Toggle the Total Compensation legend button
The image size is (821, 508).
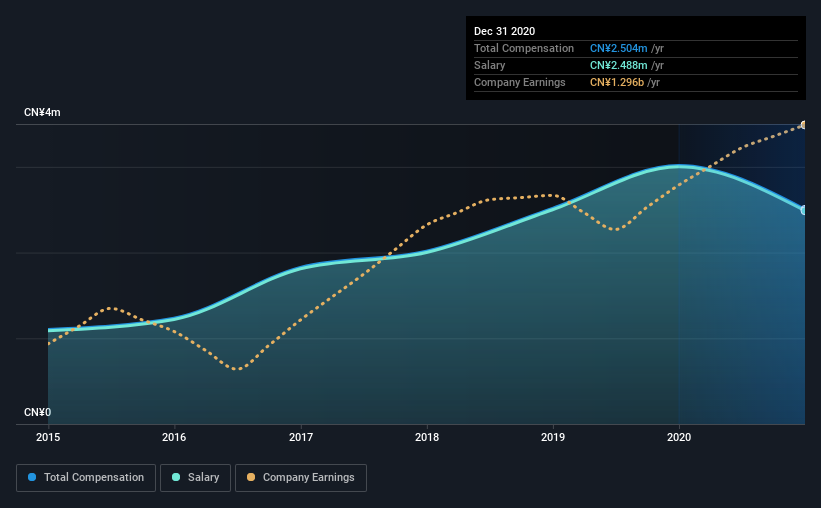click(86, 478)
